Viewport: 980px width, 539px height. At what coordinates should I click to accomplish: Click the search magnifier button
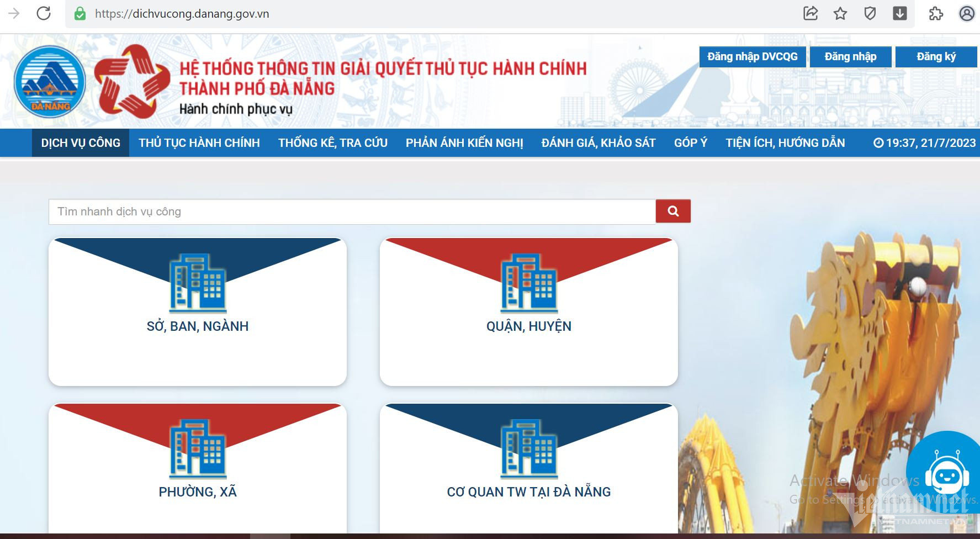click(x=673, y=211)
